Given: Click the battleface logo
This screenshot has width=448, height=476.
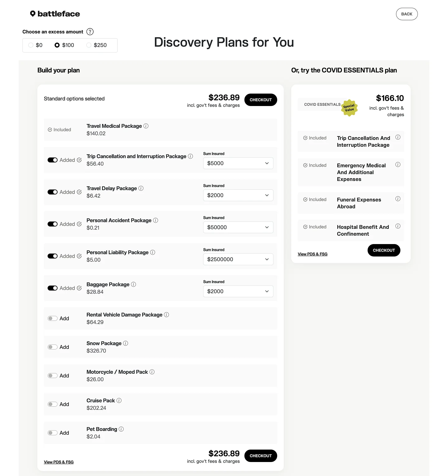Looking at the screenshot, I should coord(55,14).
